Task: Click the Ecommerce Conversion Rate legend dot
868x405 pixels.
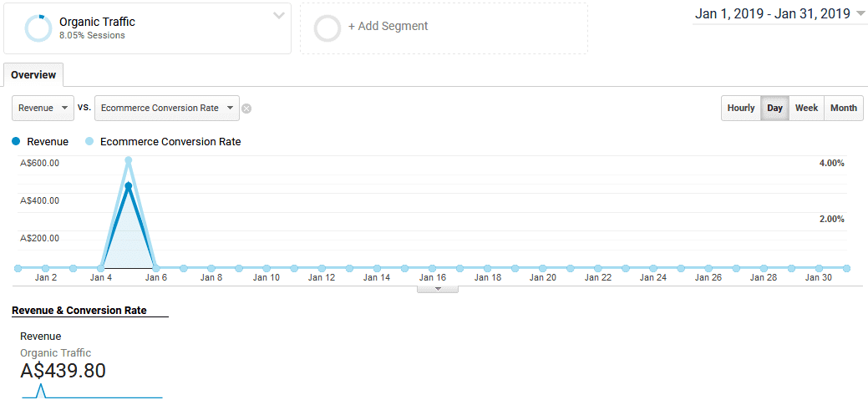Action: click(x=89, y=142)
